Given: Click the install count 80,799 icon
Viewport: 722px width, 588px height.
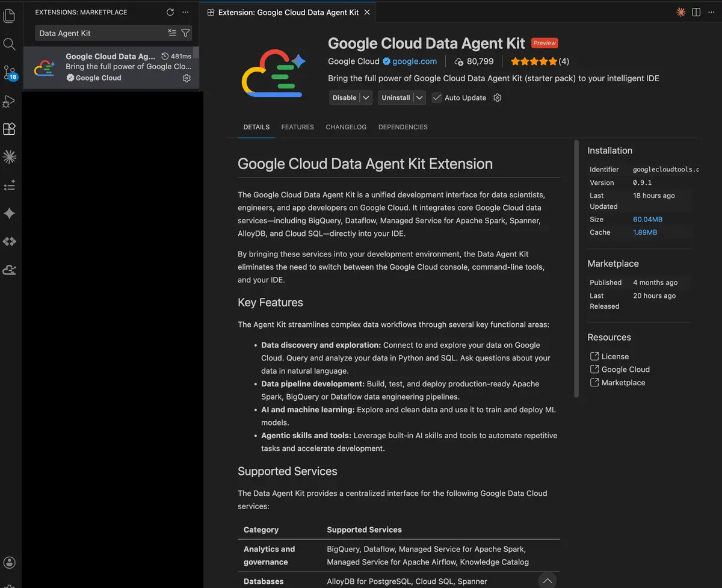Looking at the screenshot, I should [458, 61].
